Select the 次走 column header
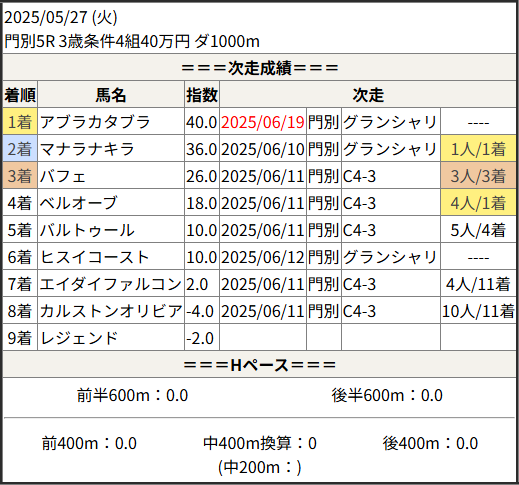The height and width of the screenshot is (485, 519). [368, 95]
